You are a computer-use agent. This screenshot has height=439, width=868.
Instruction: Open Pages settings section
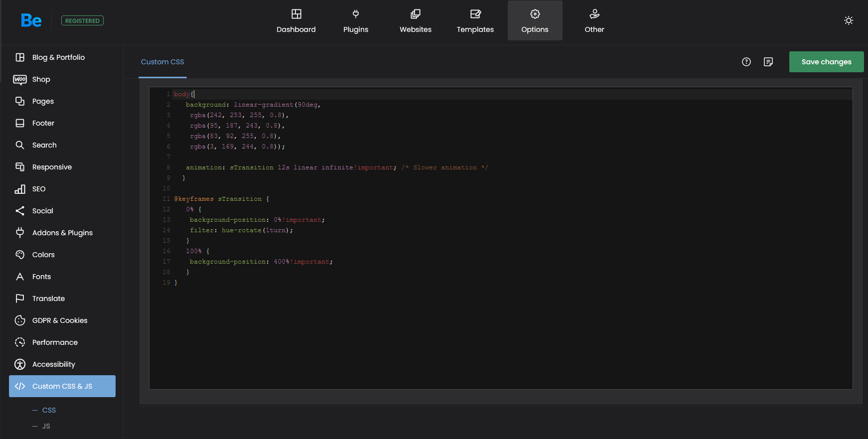pos(62,101)
